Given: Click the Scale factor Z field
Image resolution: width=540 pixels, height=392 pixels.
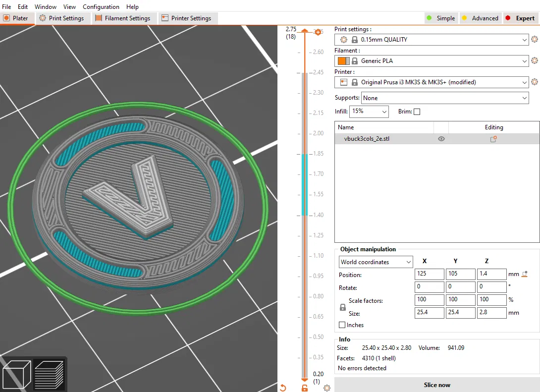Looking at the screenshot, I should [492, 300].
